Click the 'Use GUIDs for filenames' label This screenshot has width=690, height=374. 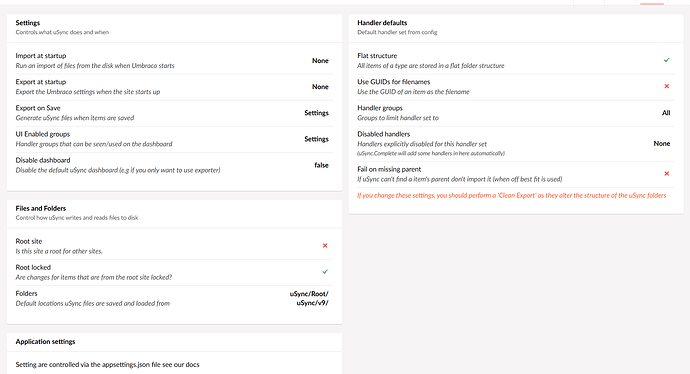coord(394,82)
